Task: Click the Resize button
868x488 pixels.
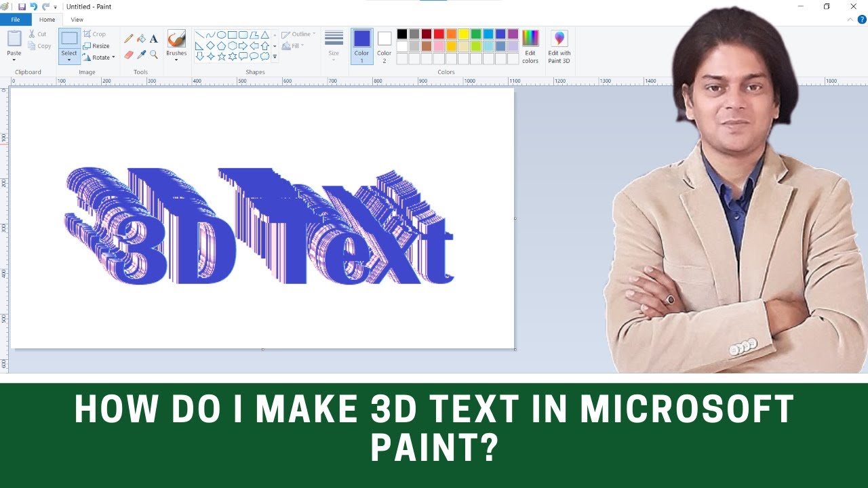Action: [96, 46]
